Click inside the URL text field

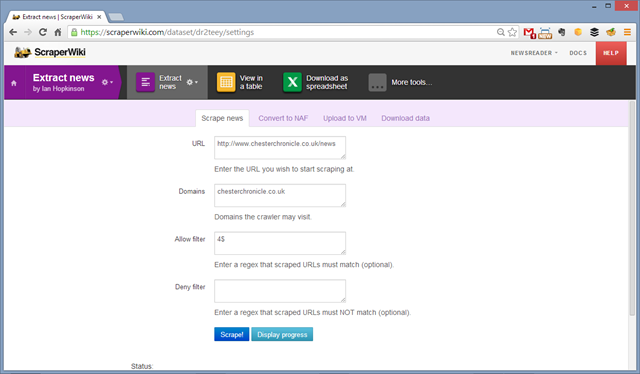pyautogui.click(x=280, y=147)
